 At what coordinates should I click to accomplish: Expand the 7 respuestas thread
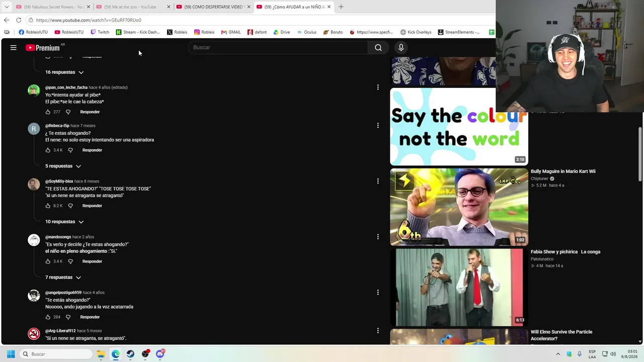pos(63,278)
